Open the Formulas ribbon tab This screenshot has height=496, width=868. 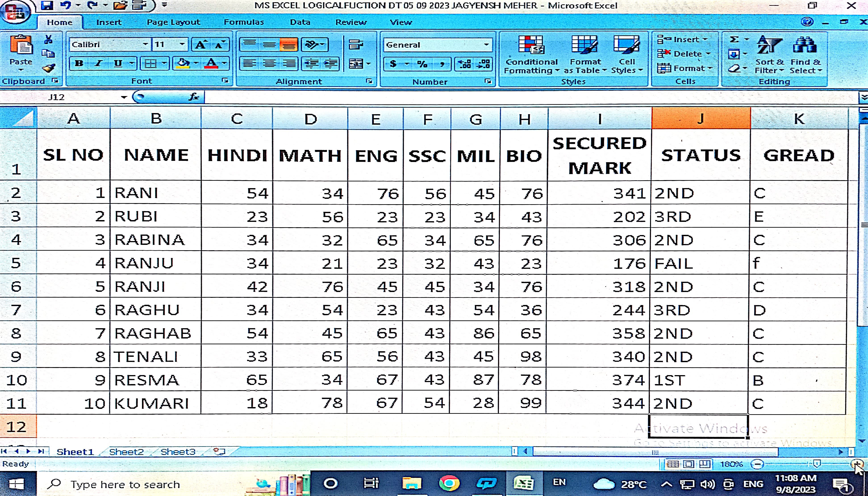[x=243, y=22]
